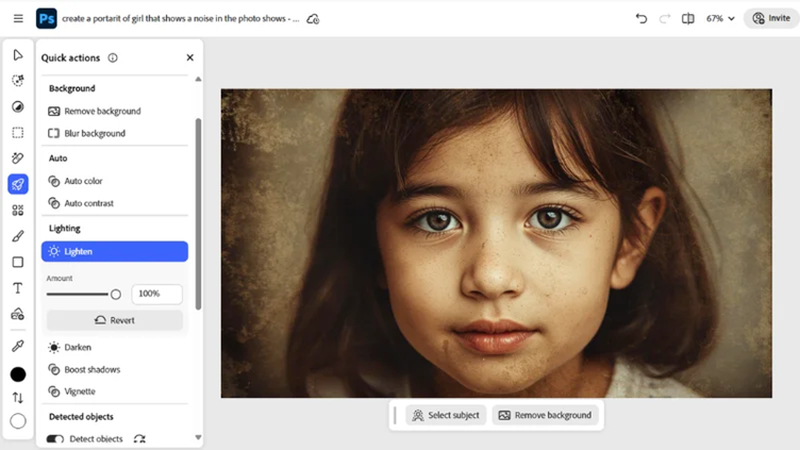This screenshot has width=800, height=450.
Task: Click the Quick actions rocket tool
Action: point(18,184)
